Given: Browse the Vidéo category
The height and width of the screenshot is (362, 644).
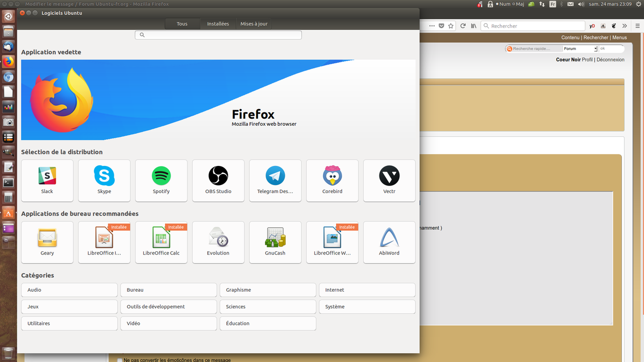Looking at the screenshot, I should pos(169,323).
